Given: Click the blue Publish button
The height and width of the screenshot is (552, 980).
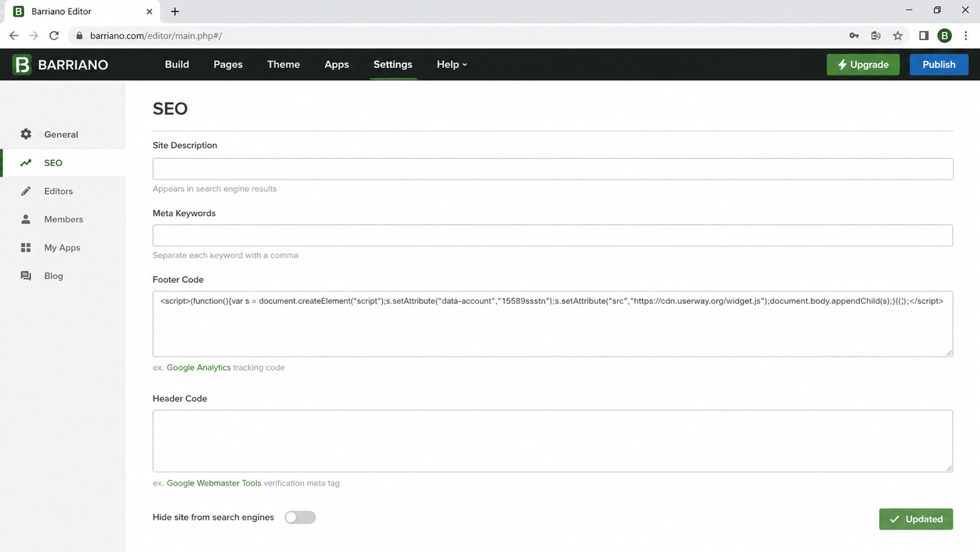Looking at the screenshot, I should 939,65.
